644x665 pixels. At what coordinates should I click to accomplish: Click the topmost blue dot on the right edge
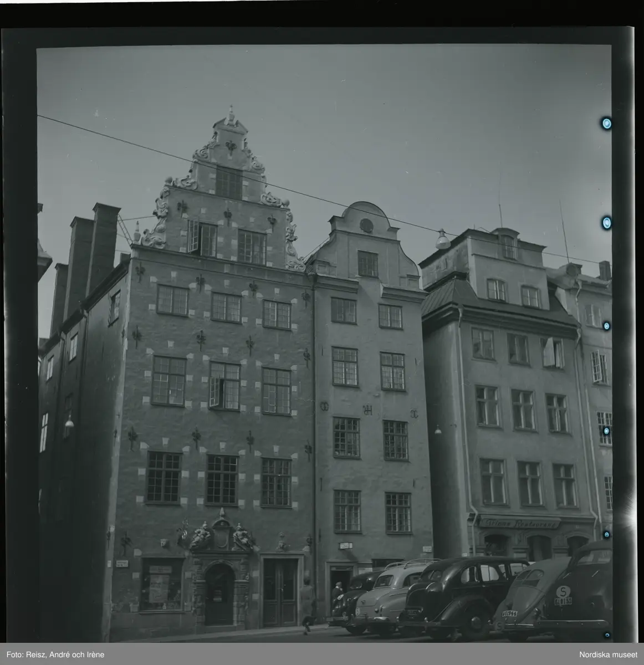click(607, 123)
